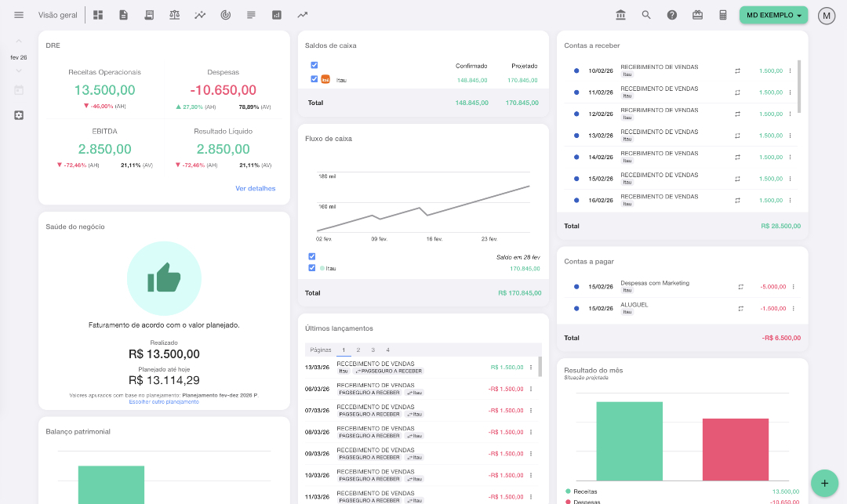The height and width of the screenshot is (504, 847).
Task: Go to page 2 of Últimos lançamentos
Action: click(358, 350)
